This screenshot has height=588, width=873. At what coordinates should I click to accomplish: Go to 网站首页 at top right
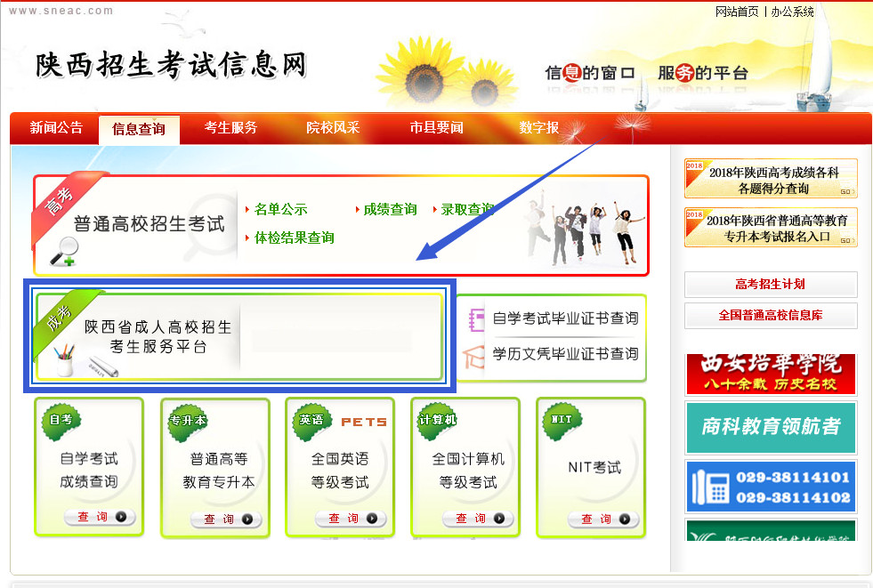tap(737, 12)
